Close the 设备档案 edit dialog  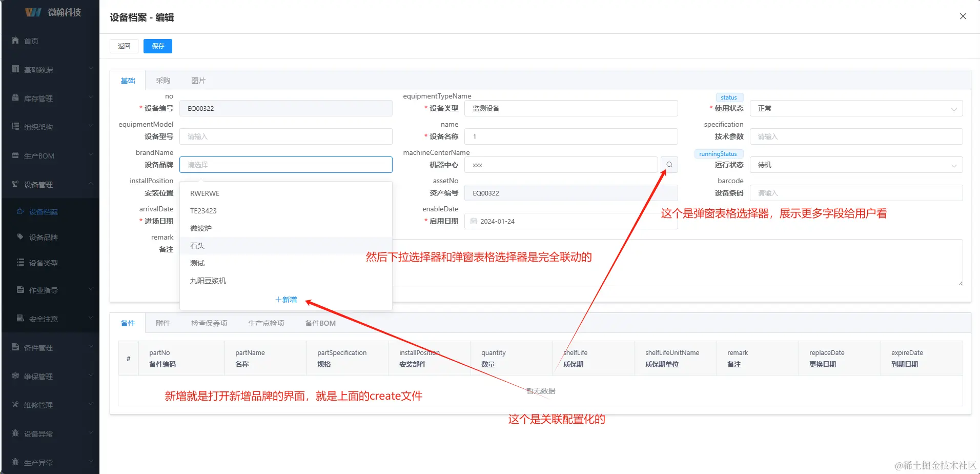tap(963, 16)
